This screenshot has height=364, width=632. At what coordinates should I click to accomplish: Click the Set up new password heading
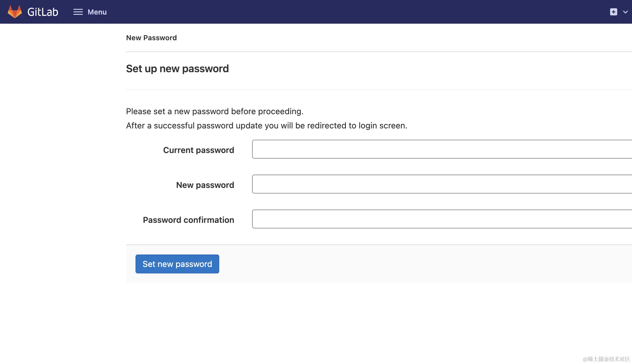[177, 69]
